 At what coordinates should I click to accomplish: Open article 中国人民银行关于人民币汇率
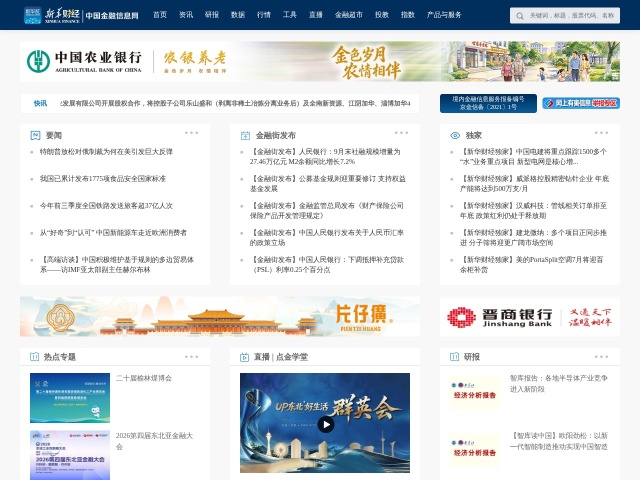[x=327, y=238]
